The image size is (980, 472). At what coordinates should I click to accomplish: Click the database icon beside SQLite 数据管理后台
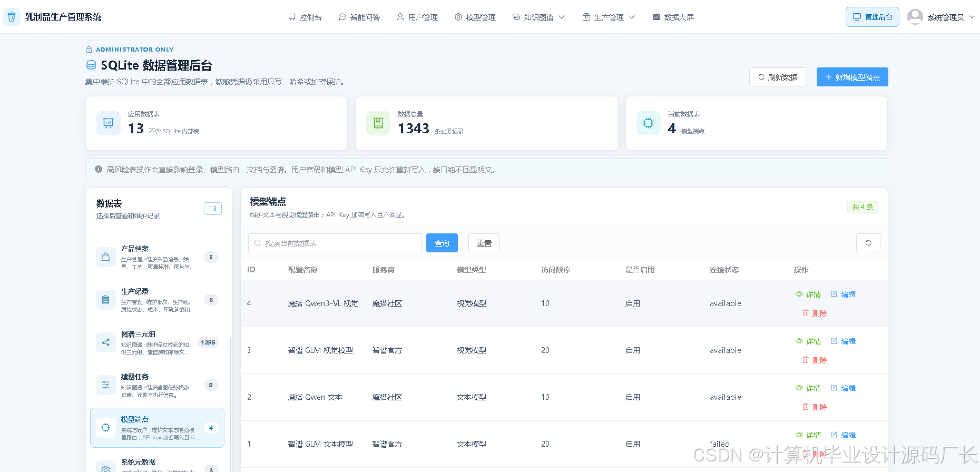91,65
